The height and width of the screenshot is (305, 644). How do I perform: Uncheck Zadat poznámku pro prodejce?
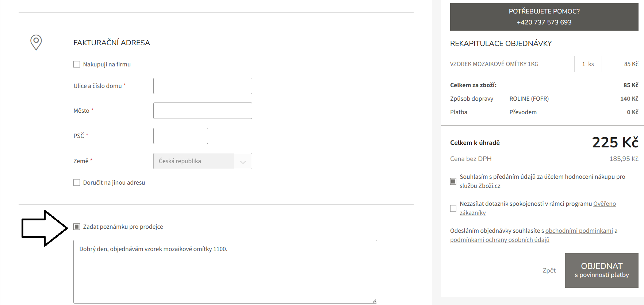pyautogui.click(x=77, y=227)
